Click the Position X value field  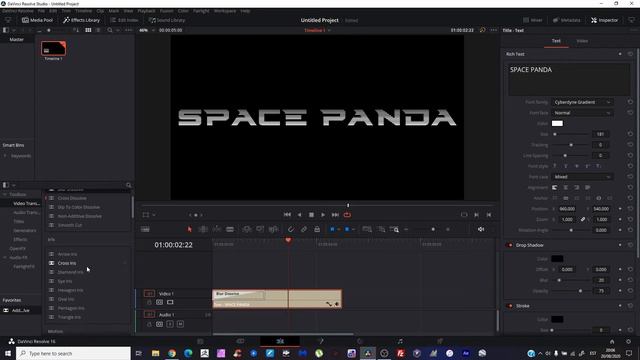click(567, 209)
